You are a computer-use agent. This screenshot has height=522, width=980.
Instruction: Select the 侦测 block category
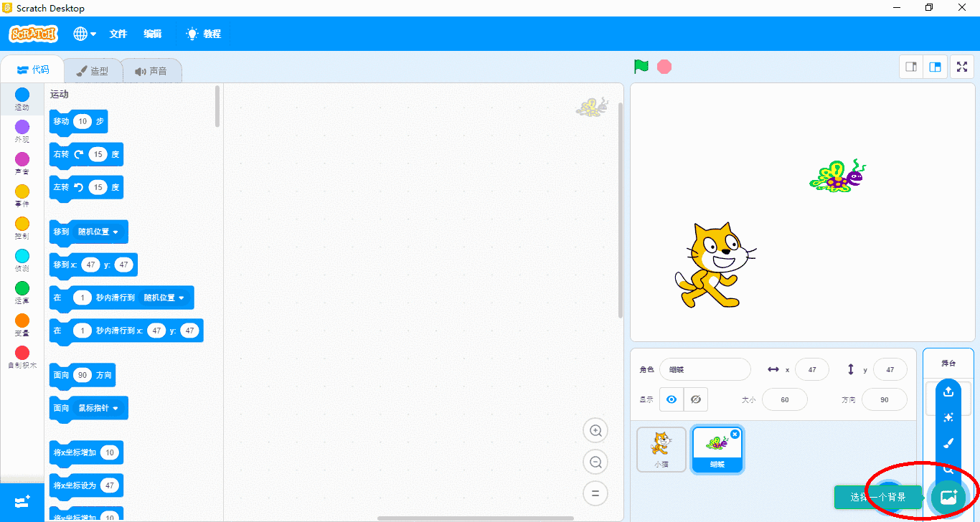click(22, 261)
